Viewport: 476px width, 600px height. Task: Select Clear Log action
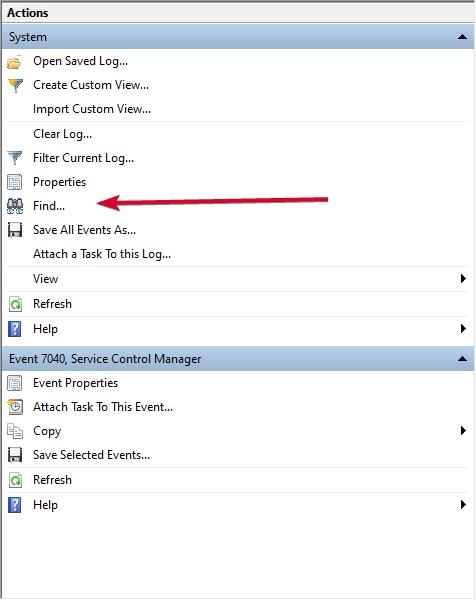pyautogui.click(x=62, y=134)
